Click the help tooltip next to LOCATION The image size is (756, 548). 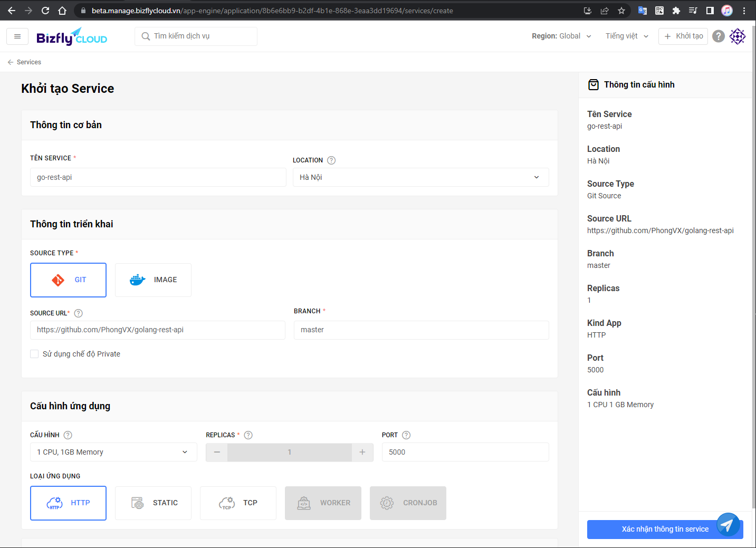331,160
